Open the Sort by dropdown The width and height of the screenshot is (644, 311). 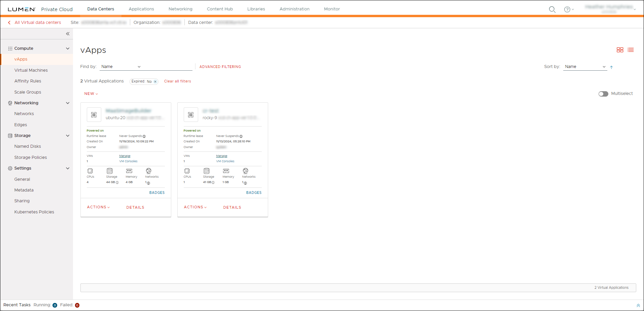[x=585, y=66]
